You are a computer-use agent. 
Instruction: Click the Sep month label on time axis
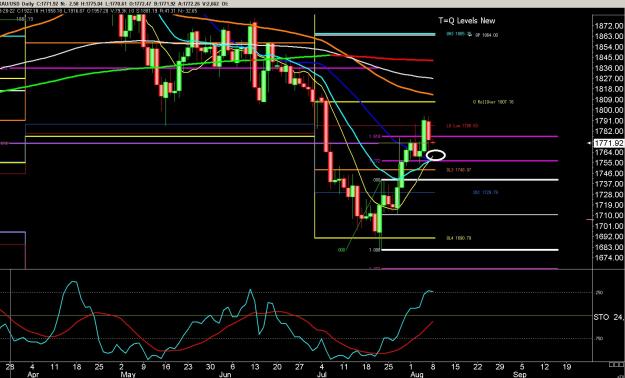click(x=520, y=374)
